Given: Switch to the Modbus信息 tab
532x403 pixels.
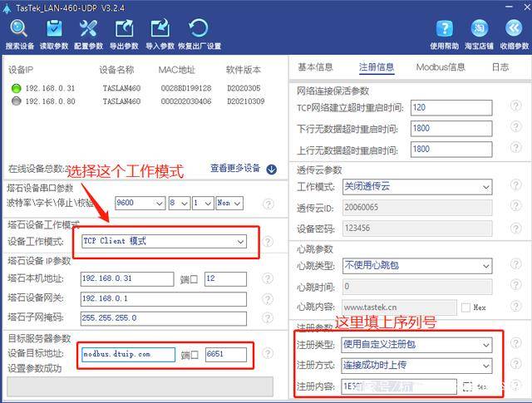Looking at the screenshot, I should (441, 67).
